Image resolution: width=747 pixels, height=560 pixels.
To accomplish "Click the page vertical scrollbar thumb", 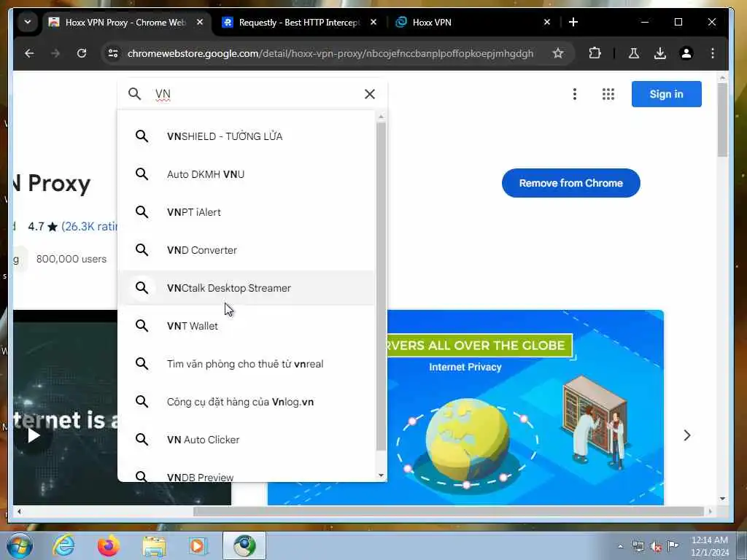I will pyautogui.click(x=723, y=120).
